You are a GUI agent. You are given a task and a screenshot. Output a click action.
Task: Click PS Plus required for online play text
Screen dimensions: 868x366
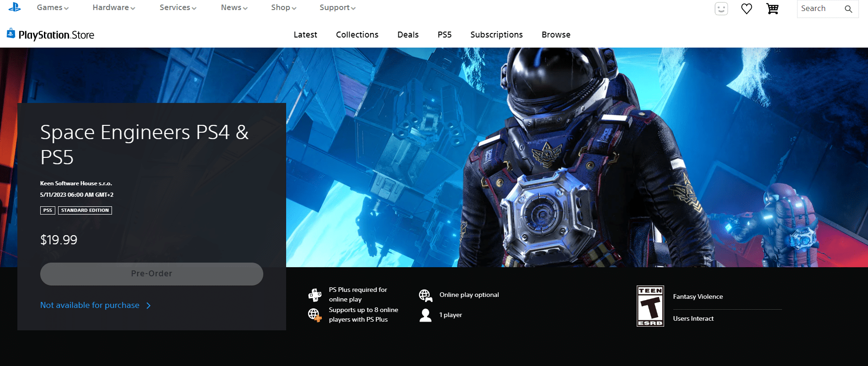(x=358, y=295)
